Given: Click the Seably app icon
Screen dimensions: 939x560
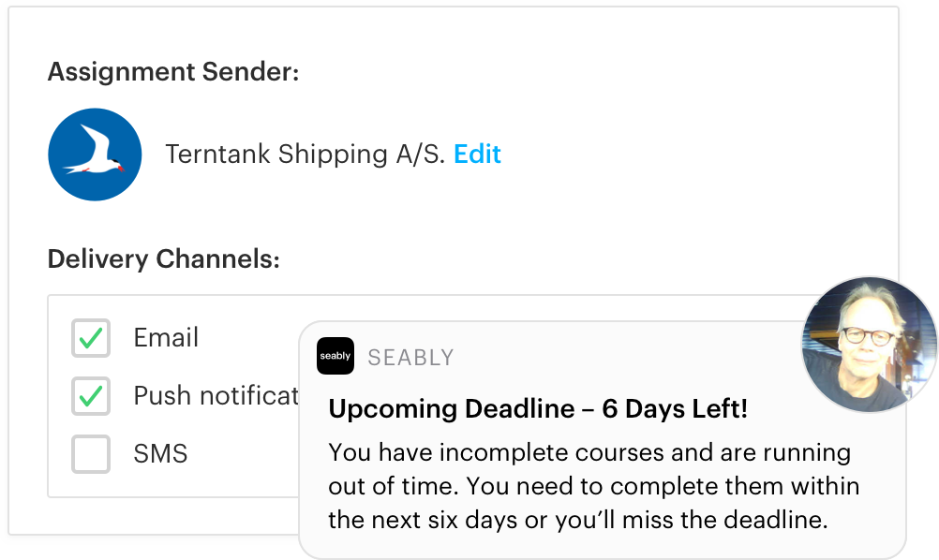Looking at the screenshot, I should coord(335,356).
